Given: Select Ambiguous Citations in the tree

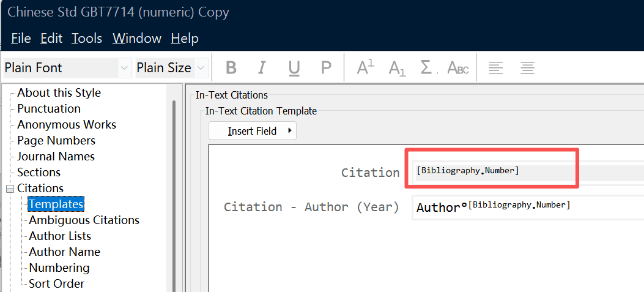Looking at the screenshot, I should click(84, 220).
